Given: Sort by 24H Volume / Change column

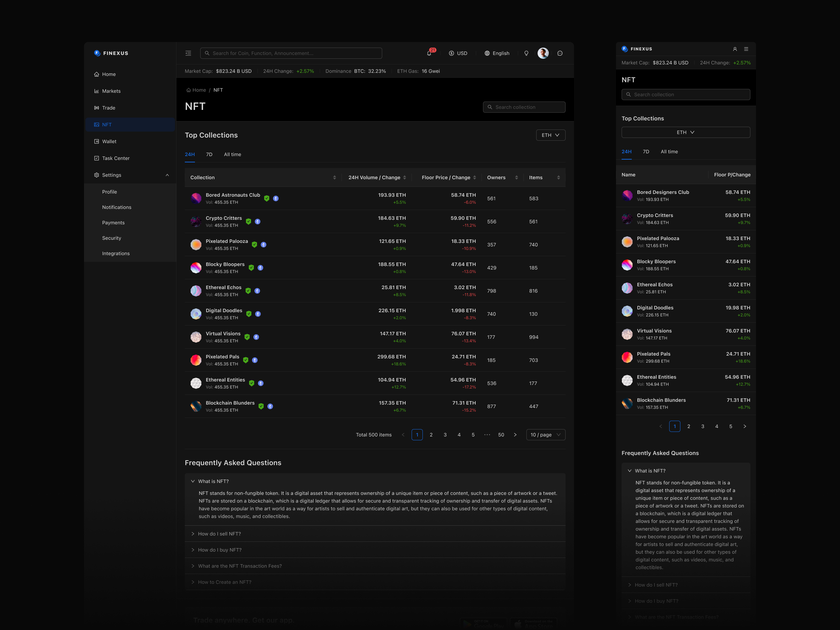Looking at the screenshot, I should click(405, 177).
